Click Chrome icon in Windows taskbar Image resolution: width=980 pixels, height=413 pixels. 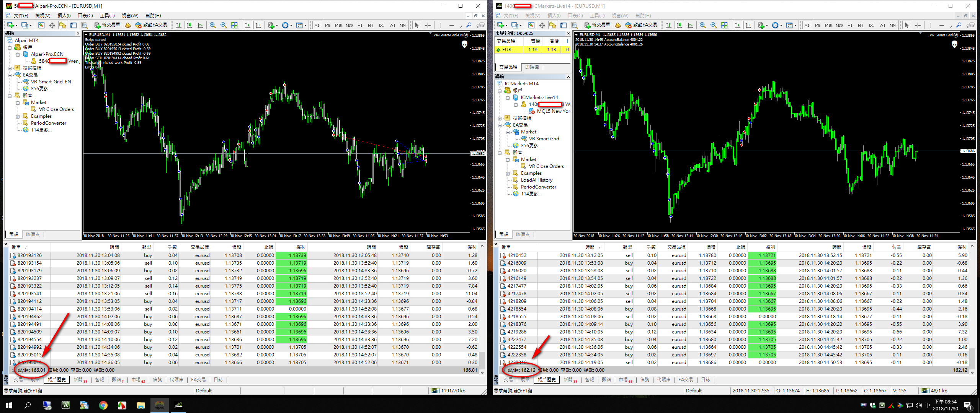[103, 405]
